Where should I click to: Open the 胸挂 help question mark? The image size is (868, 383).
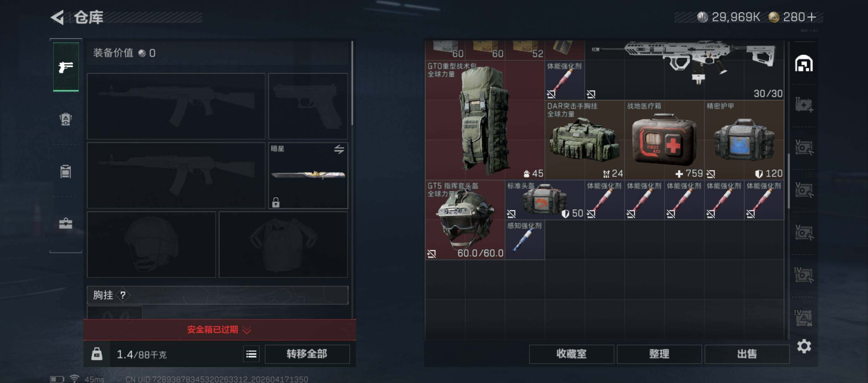pyautogui.click(x=123, y=295)
